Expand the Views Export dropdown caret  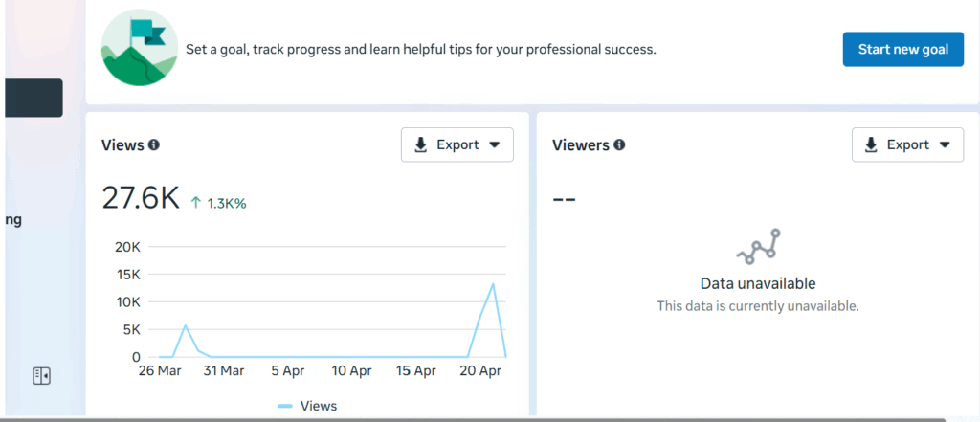point(495,145)
